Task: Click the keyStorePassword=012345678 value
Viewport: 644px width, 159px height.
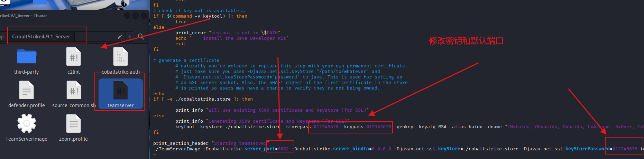Action: click(601, 149)
